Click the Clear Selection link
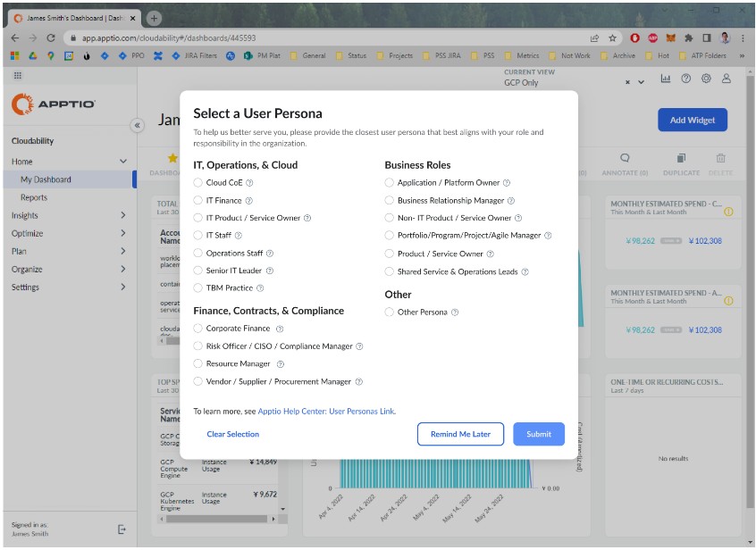Image resolution: width=756 pixels, height=550 pixels. tap(233, 435)
